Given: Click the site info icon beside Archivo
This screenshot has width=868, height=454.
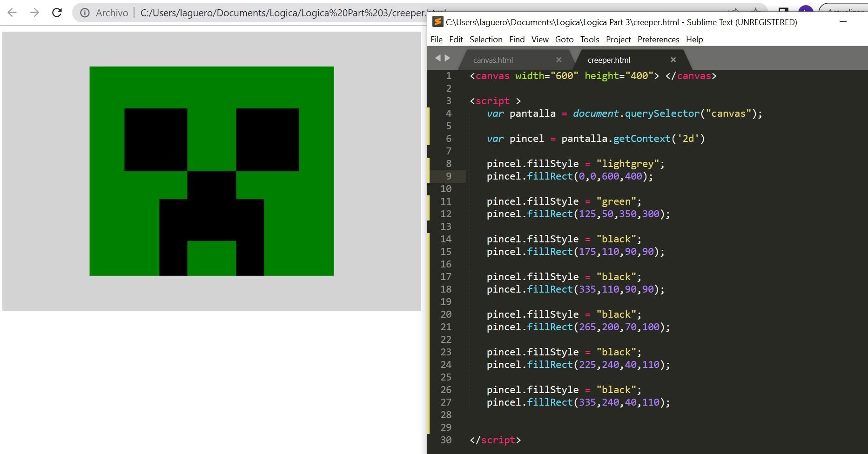Looking at the screenshot, I should pyautogui.click(x=85, y=13).
